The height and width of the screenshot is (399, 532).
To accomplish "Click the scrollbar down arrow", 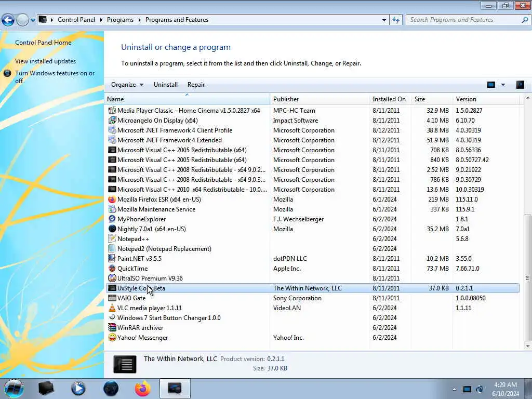I will click(527, 347).
